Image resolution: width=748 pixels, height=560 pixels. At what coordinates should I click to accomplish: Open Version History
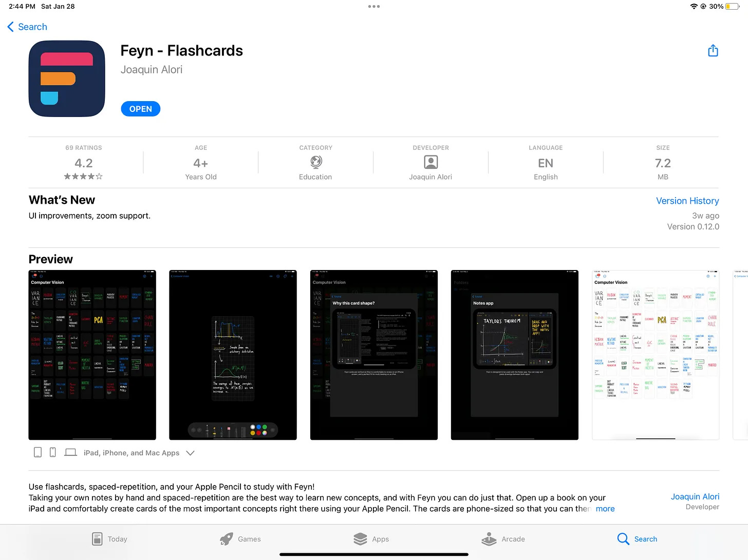pos(687,201)
